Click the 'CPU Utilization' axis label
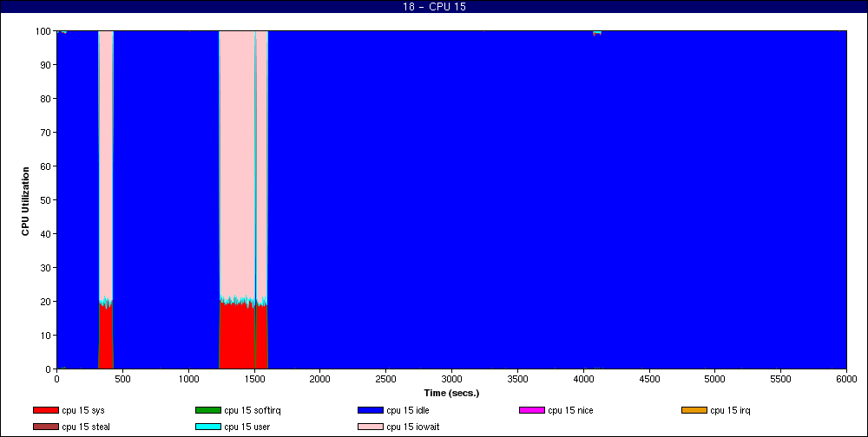Viewport: 868px width, 437px height. click(25, 201)
